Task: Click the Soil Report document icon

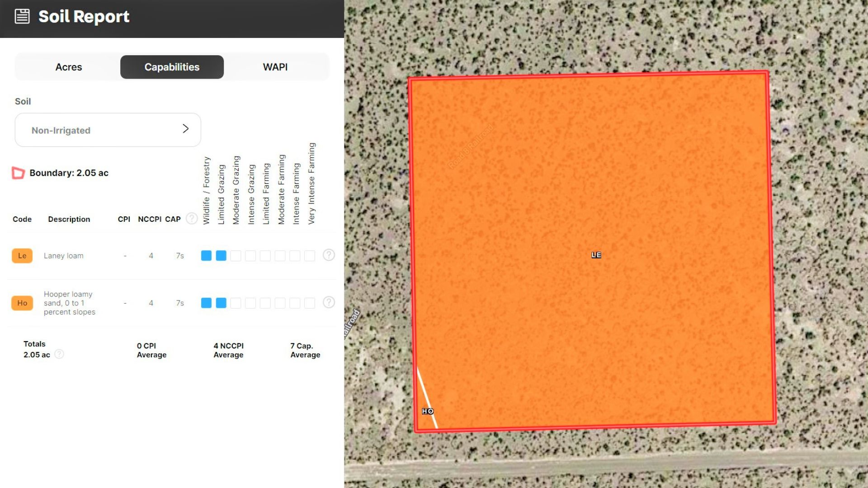Action: click(22, 17)
